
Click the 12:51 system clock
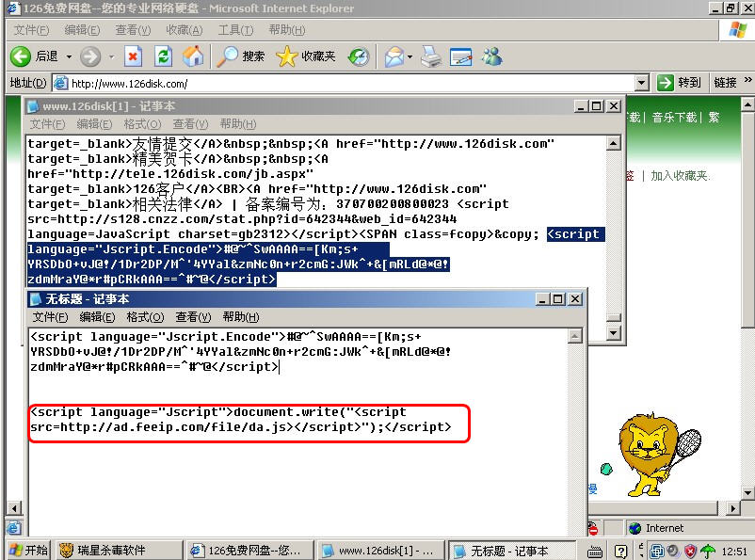(x=733, y=551)
